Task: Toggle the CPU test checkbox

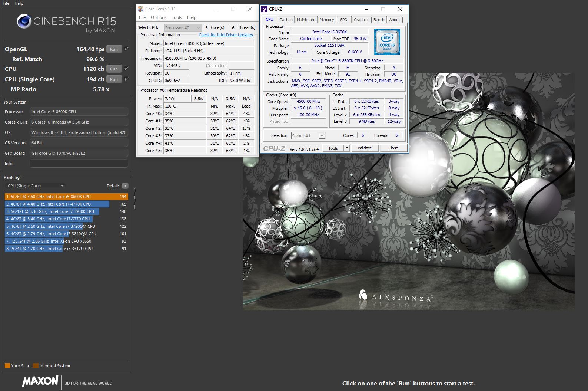Action: pos(126,69)
